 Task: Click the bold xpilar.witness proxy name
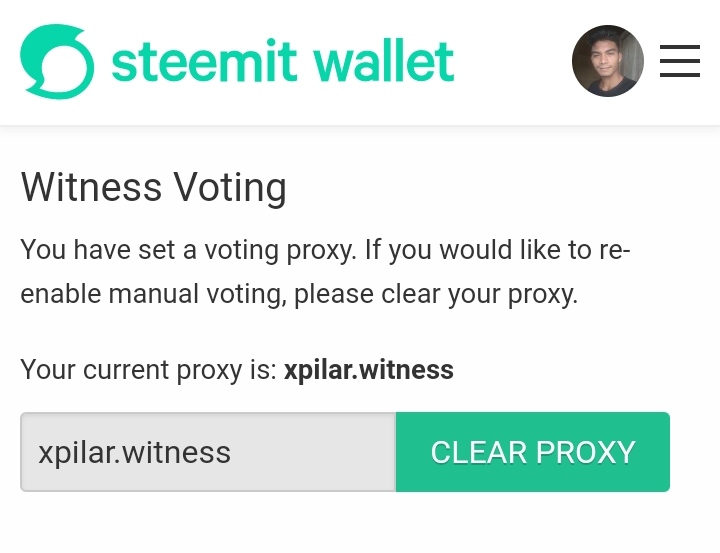tap(368, 370)
